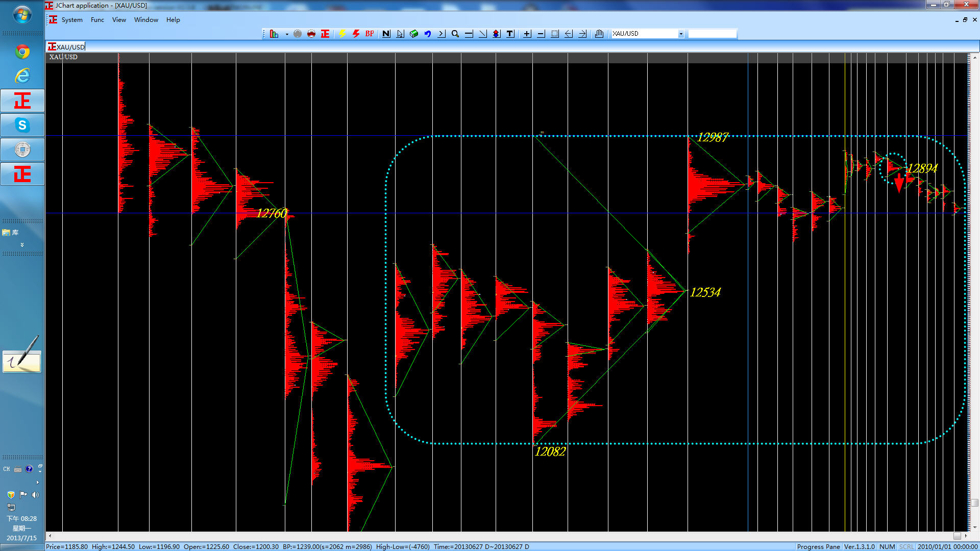Click the red bowl toolbar icon
Image resolution: width=980 pixels, height=551 pixels.
click(311, 34)
